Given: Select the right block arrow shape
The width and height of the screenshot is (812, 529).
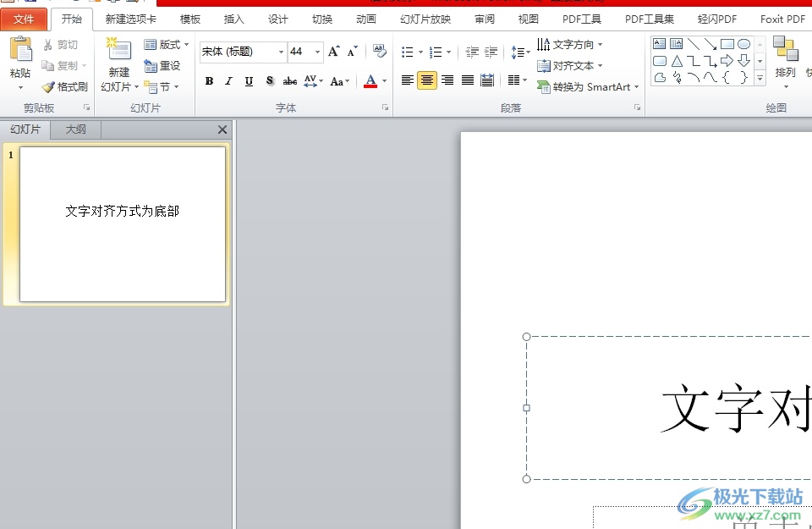Looking at the screenshot, I should pyautogui.click(x=727, y=61).
